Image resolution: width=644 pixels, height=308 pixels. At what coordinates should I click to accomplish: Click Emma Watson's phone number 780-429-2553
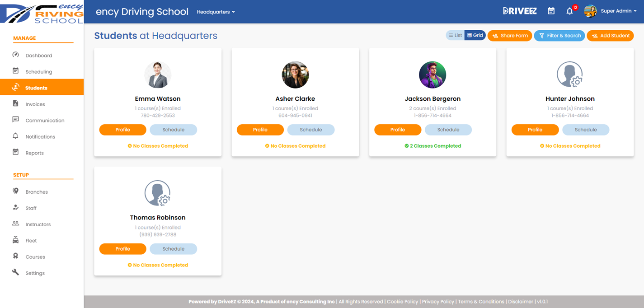click(x=158, y=116)
